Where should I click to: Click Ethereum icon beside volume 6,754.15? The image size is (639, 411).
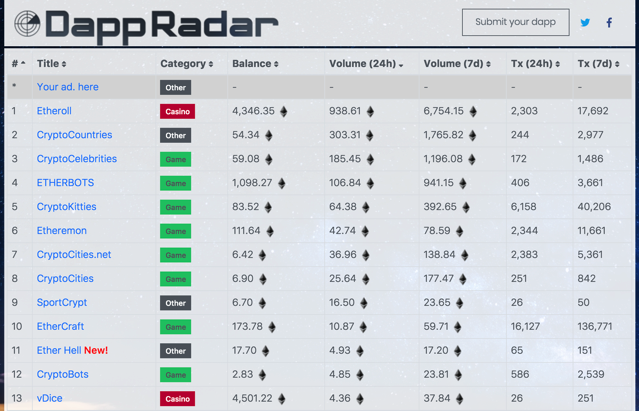[473, 112]
